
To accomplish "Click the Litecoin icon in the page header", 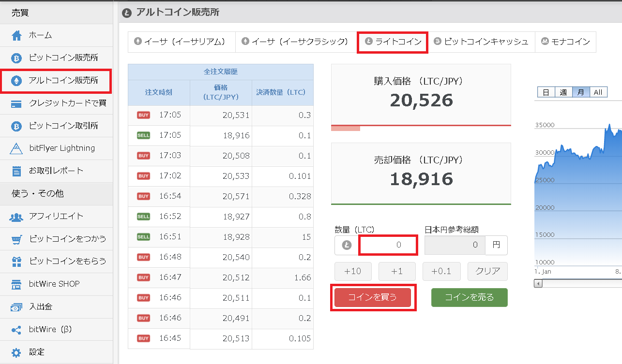I will pyautogui.click(x=127, y=13).
